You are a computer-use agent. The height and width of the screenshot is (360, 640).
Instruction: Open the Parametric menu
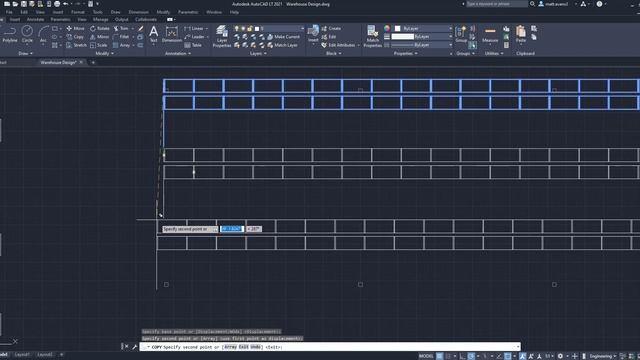tap(188, 12)
